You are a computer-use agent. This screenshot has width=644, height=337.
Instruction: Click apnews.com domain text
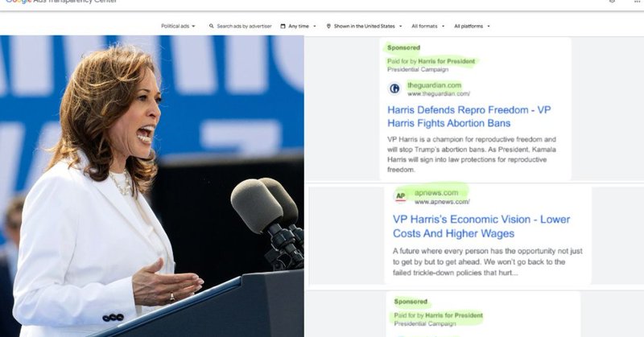pos(436,192)
